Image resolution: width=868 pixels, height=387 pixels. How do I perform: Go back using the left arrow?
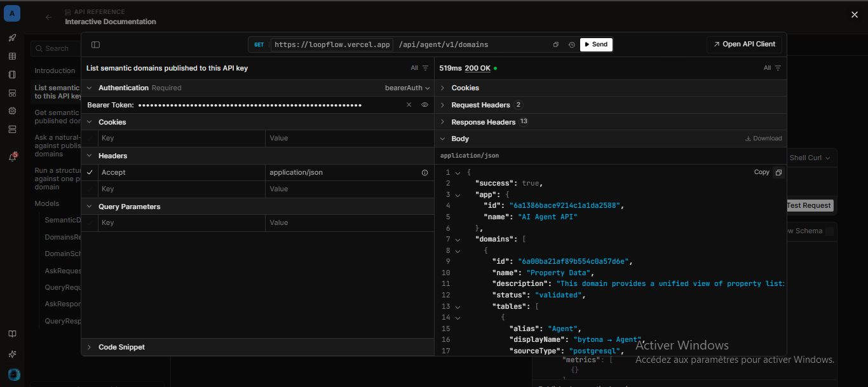click(48, 17)
